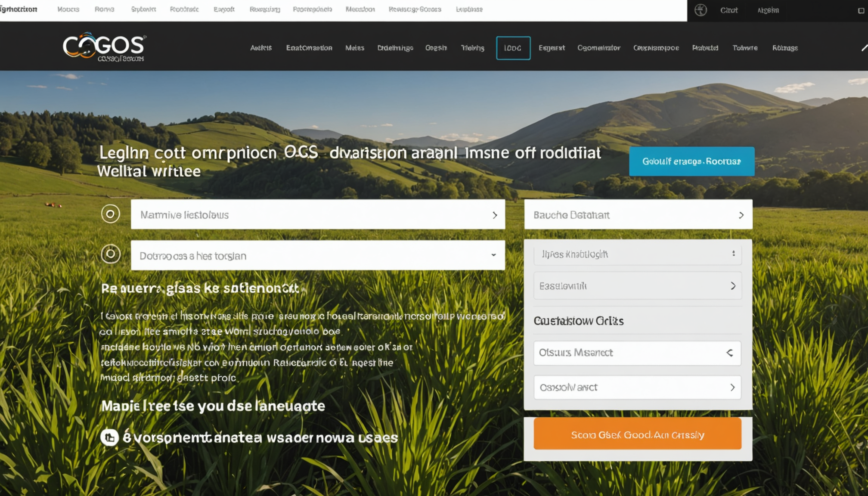Click the 'Re auerra giaas ke sotienonat' heading

(200, 288)
